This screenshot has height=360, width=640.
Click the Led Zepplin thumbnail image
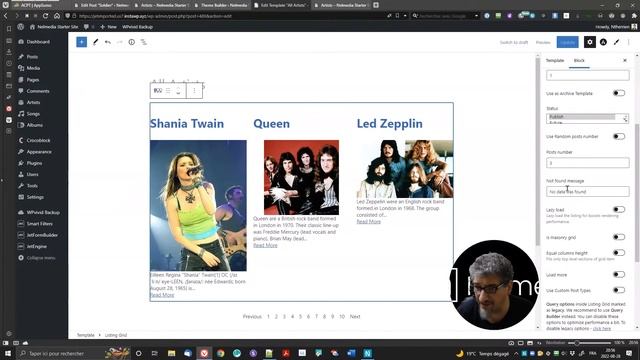pyautogui.click(x=405, y=169)
